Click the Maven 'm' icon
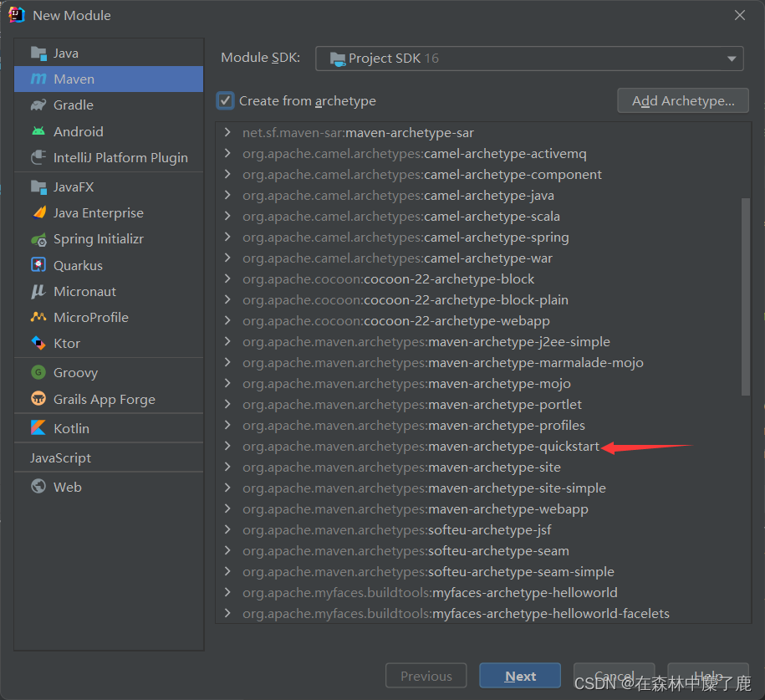The height and width of the screenshot is (700, 765). click(38, 79)
